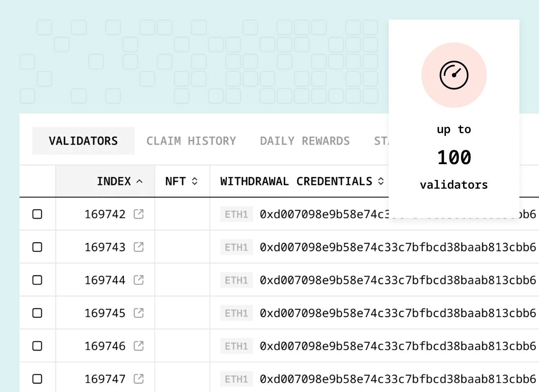The image size is (539, 392).
Task: Select the VALIDATORS tab
Action: [83, 140]
